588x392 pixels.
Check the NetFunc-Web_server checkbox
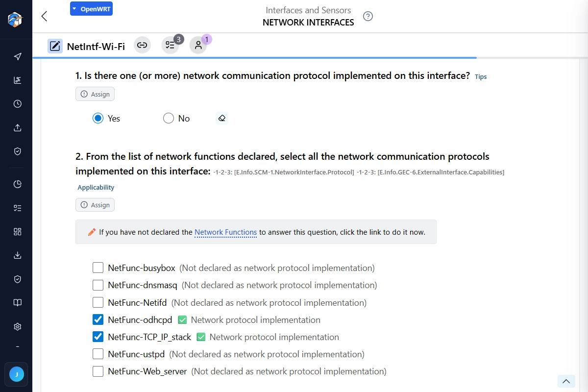point(98,371)
